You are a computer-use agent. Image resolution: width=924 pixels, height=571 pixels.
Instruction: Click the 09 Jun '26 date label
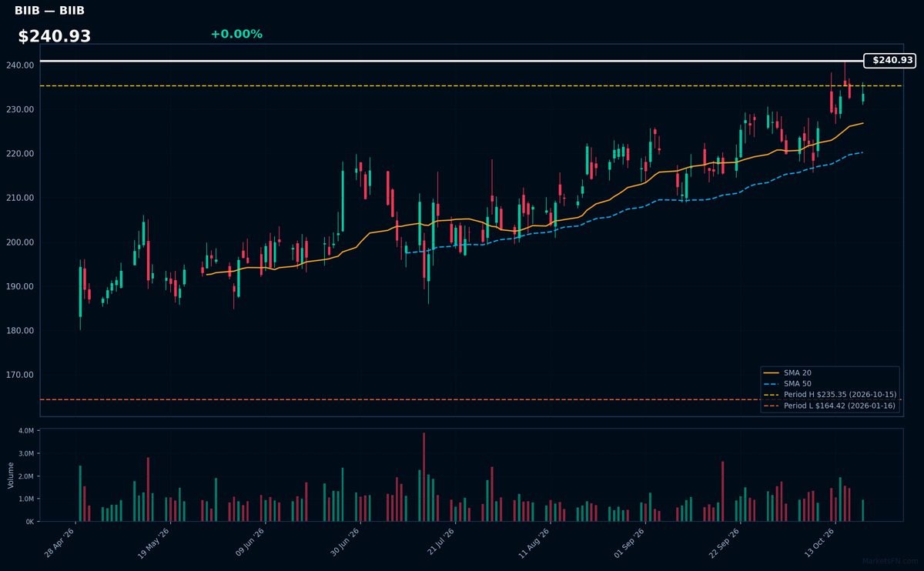(x=249, y=543)
